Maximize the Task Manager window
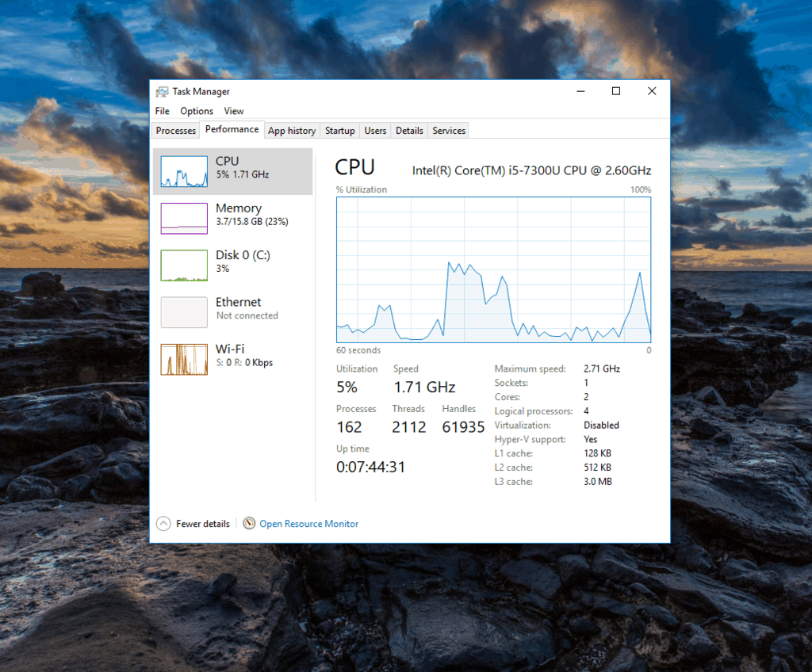812x672 pixels. (x=615, y=91)
